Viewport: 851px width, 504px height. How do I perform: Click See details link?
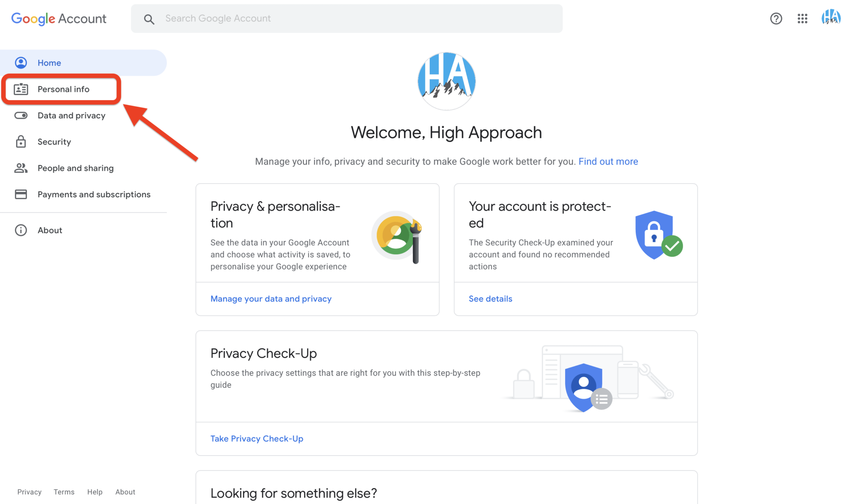[x=490, y=299]
